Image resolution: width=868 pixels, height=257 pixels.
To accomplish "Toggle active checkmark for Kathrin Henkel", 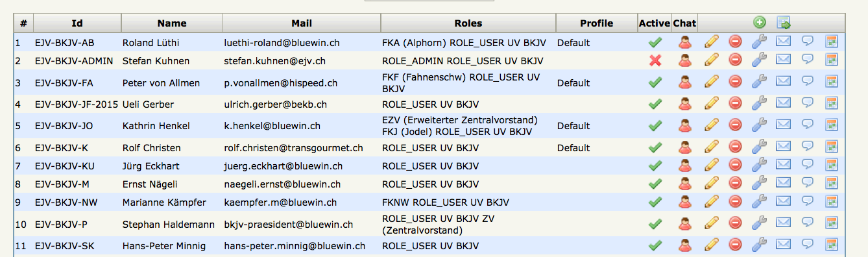I will pyautogui.click(x=655, y=126).
